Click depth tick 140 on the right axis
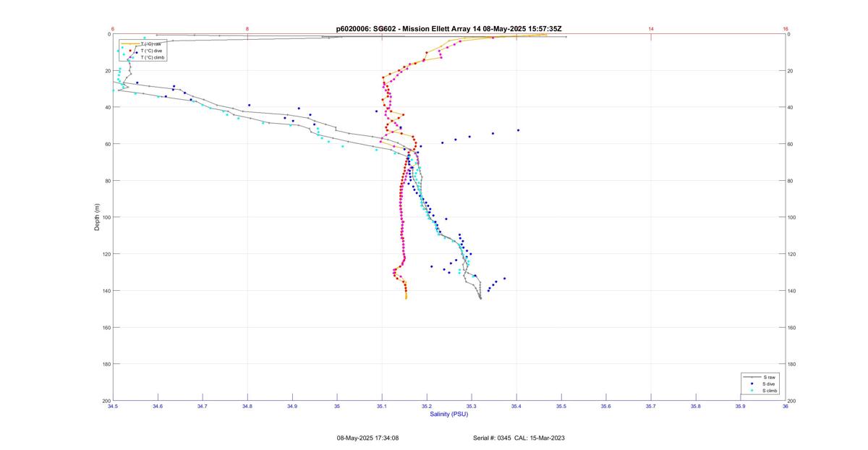This screenshot has width=868, height=450. pos(793,291)
